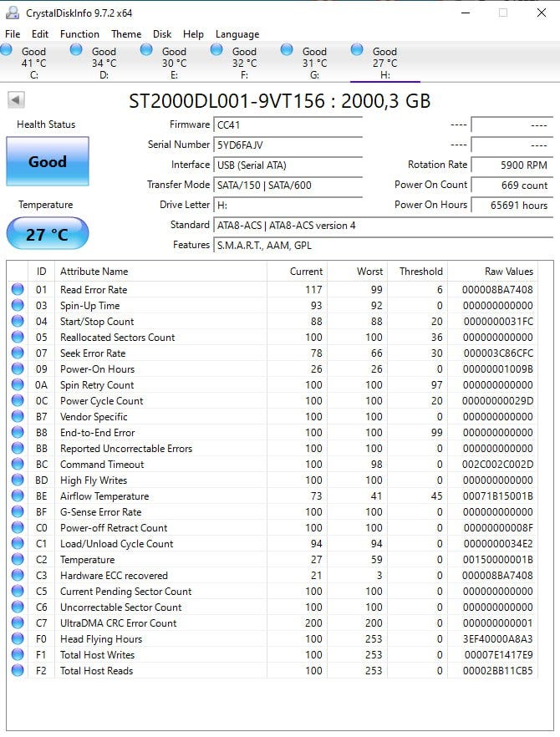560x737 pixels.
Task: Click the status icon for Total Host Reads
Action: click(x=18, y=671)
